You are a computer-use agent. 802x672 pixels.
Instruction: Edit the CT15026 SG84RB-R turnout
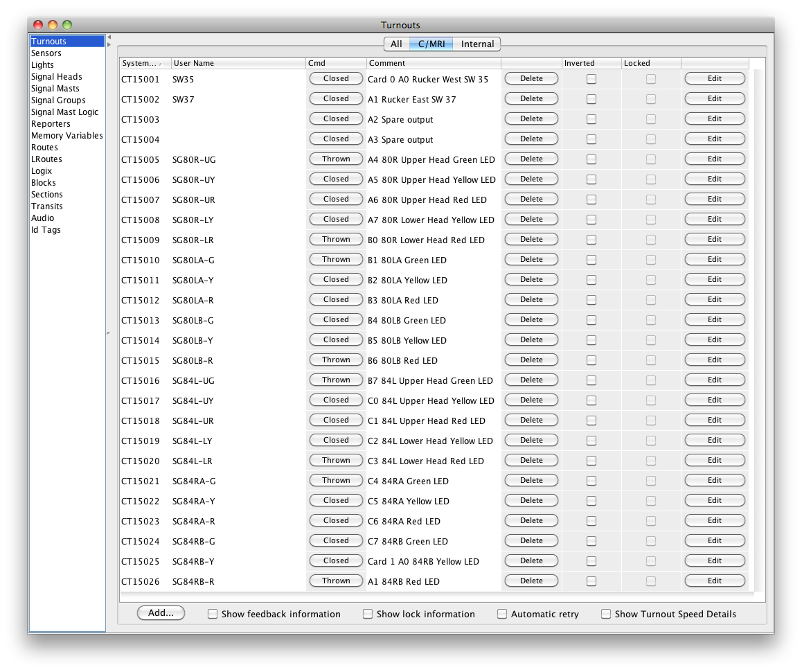(715, 581)
